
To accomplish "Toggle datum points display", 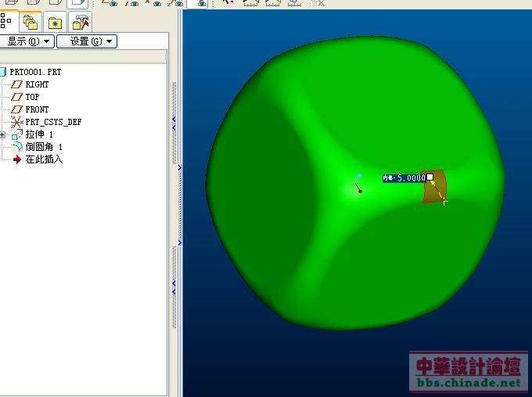I will tap(153, 3).
